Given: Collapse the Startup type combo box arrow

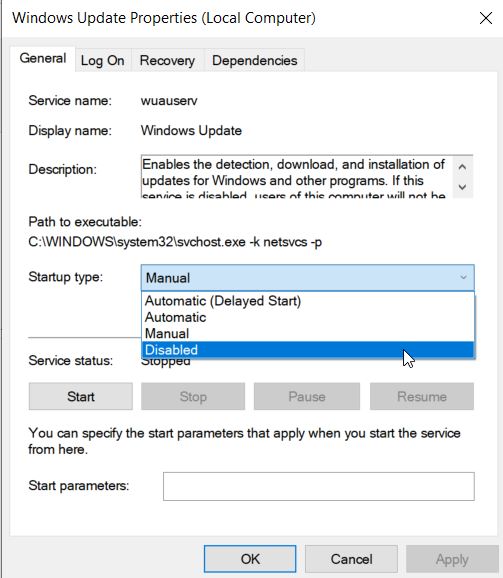Looking at the screenshot, I should [x=463, y=277].
